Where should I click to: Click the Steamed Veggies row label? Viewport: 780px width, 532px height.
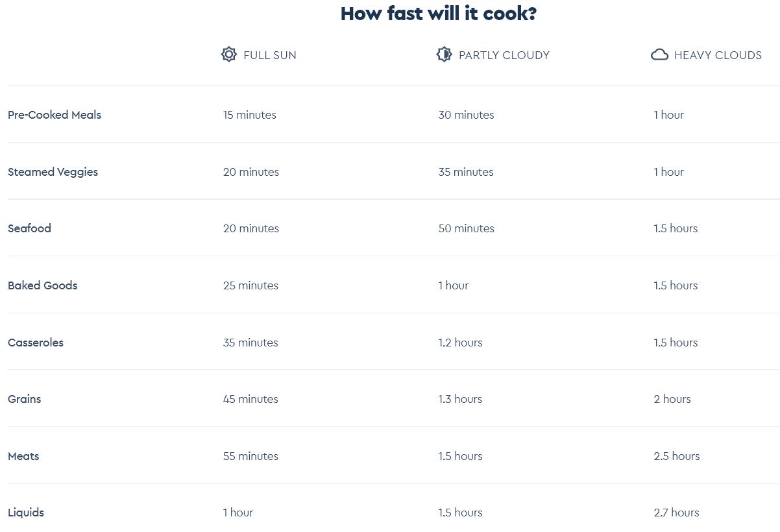pyautogui.click(x=53, y=172)
